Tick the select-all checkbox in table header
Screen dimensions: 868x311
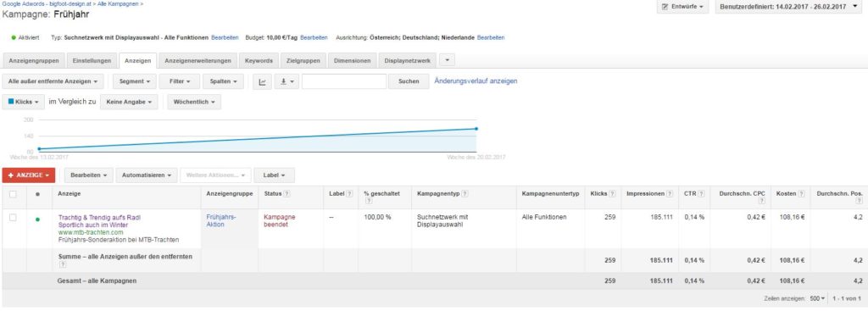click(x=14, y=194)
